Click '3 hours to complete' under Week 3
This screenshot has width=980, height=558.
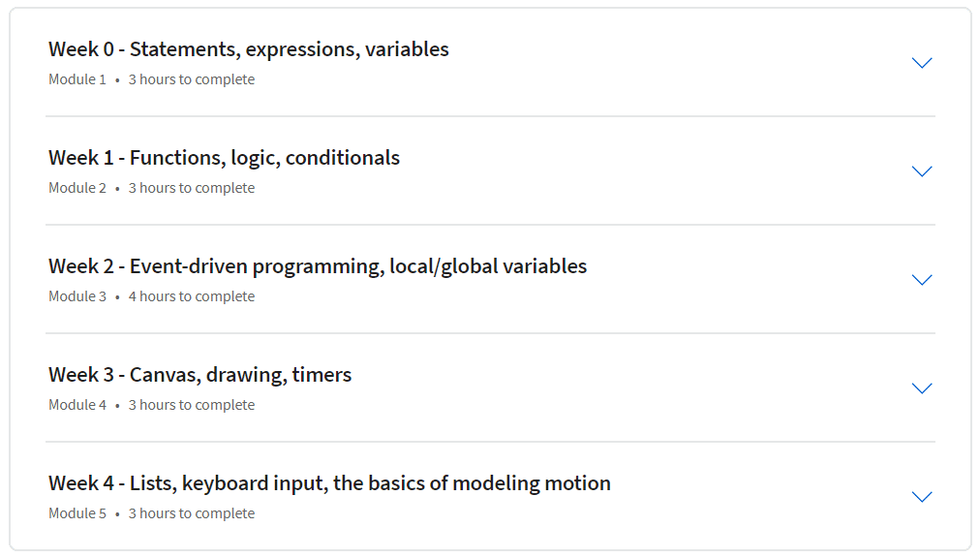click(192, 405)
